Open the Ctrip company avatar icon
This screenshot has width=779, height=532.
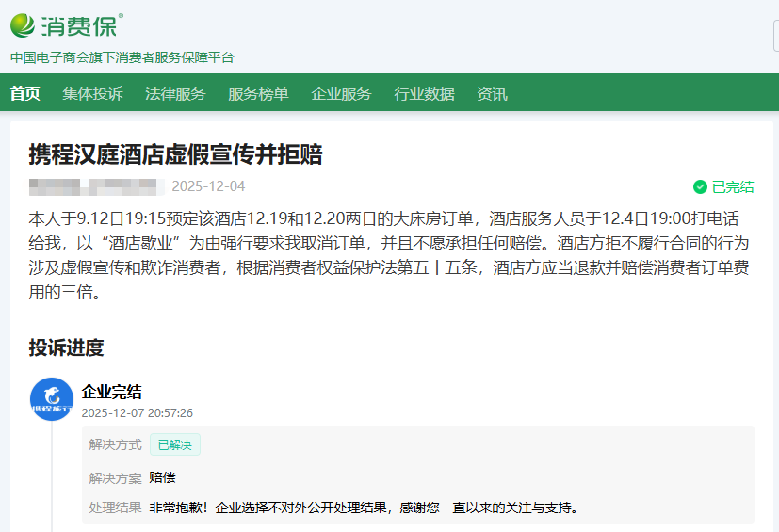[x=52, y=399]
